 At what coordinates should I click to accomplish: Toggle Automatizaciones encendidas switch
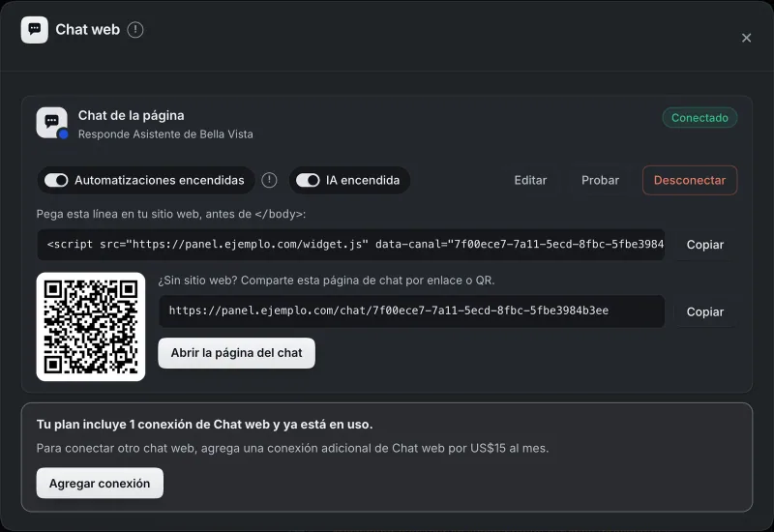56,180
